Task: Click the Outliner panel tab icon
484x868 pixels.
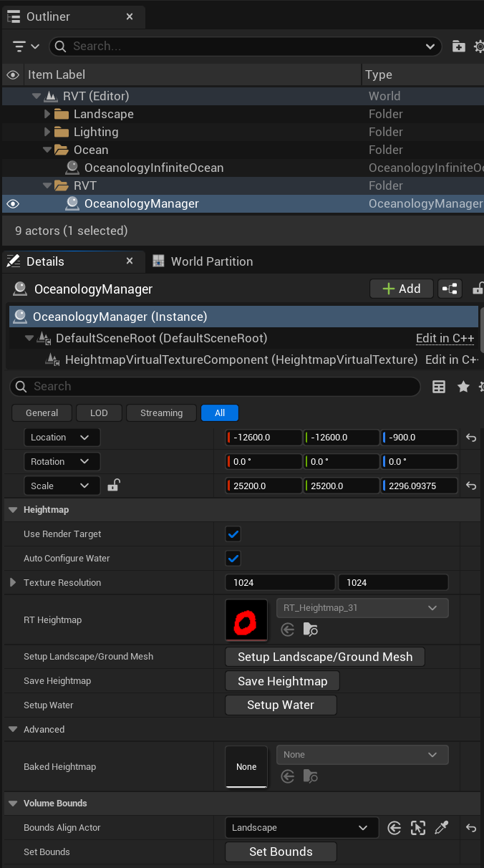Action: [x=14, y=16]
